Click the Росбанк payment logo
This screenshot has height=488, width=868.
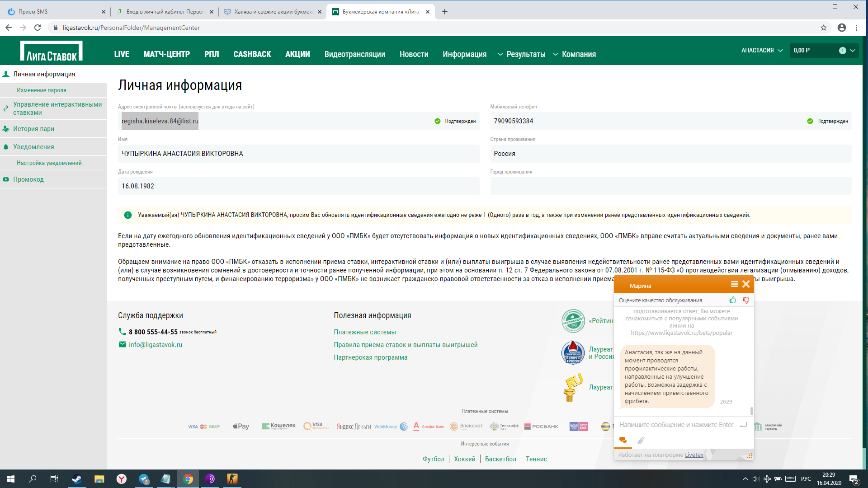coord(541,426)
